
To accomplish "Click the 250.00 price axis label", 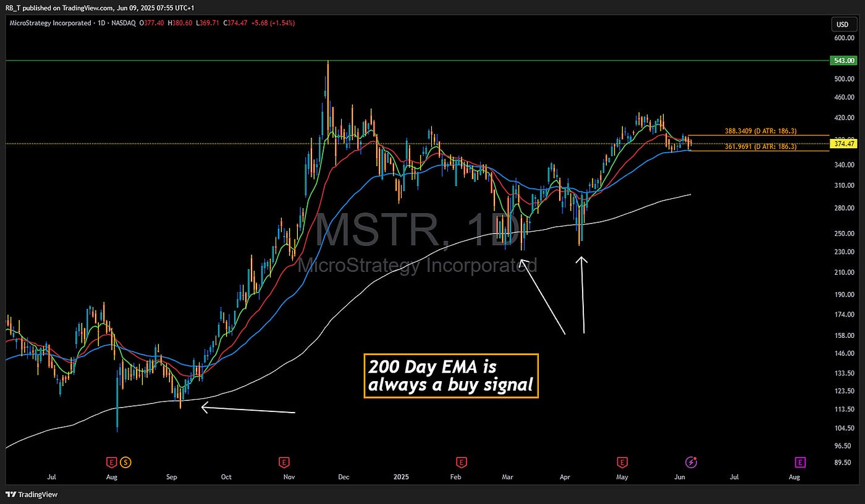I will click(x=844, y=233).
